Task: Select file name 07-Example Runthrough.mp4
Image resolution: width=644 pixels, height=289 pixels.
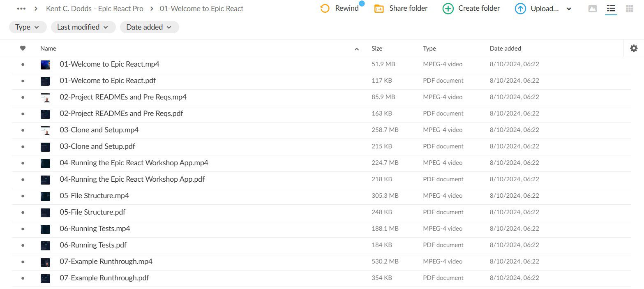Action: click(106, 261)
